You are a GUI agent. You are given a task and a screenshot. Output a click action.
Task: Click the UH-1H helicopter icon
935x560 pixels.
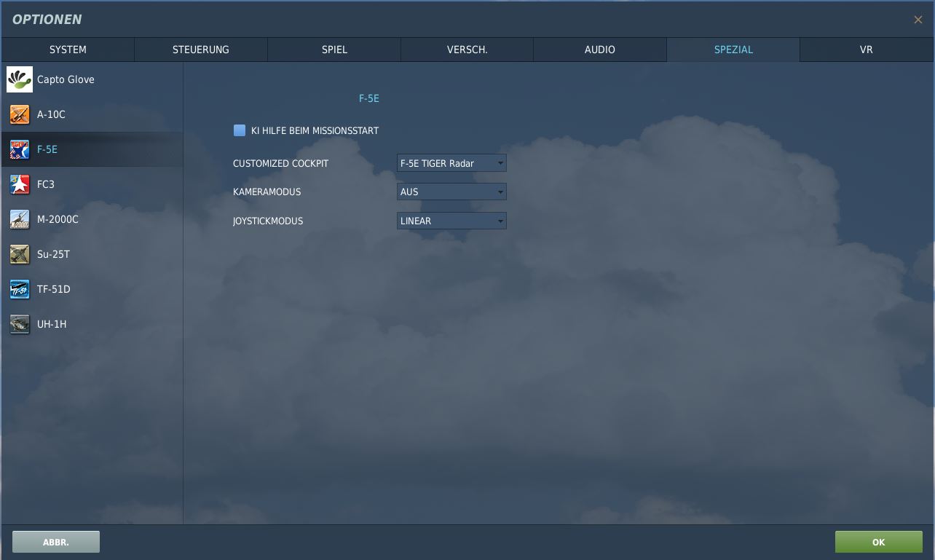coord(20,324)
